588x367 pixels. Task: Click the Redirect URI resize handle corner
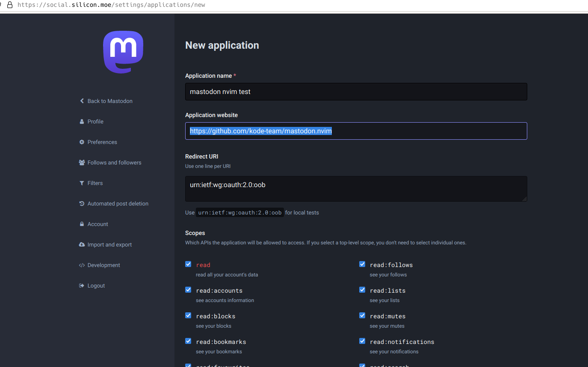[525, 199]
